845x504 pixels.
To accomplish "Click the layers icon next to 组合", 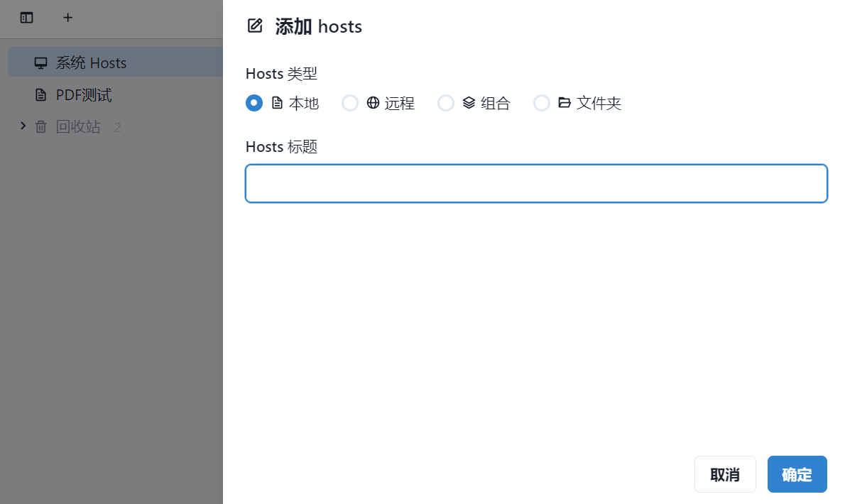I will coord(469,103).
